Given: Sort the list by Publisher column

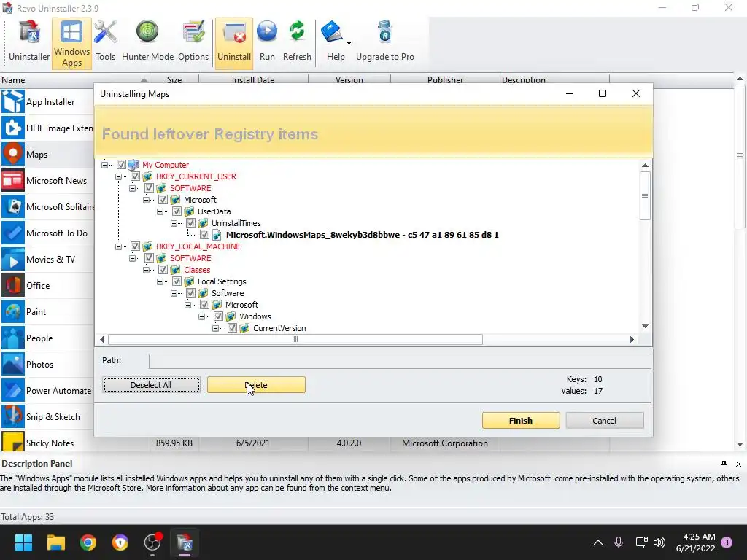Looking at the screenshot, I should tap(445, 79).
